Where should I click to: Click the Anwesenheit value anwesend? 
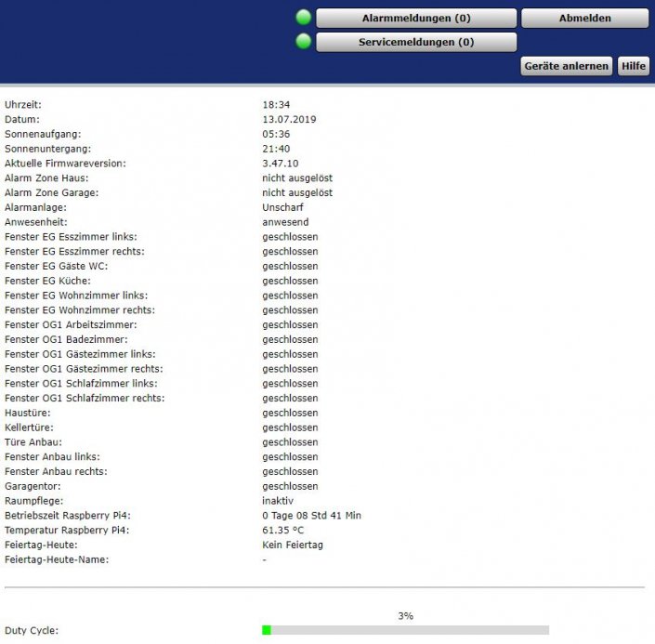coord(285,222)
